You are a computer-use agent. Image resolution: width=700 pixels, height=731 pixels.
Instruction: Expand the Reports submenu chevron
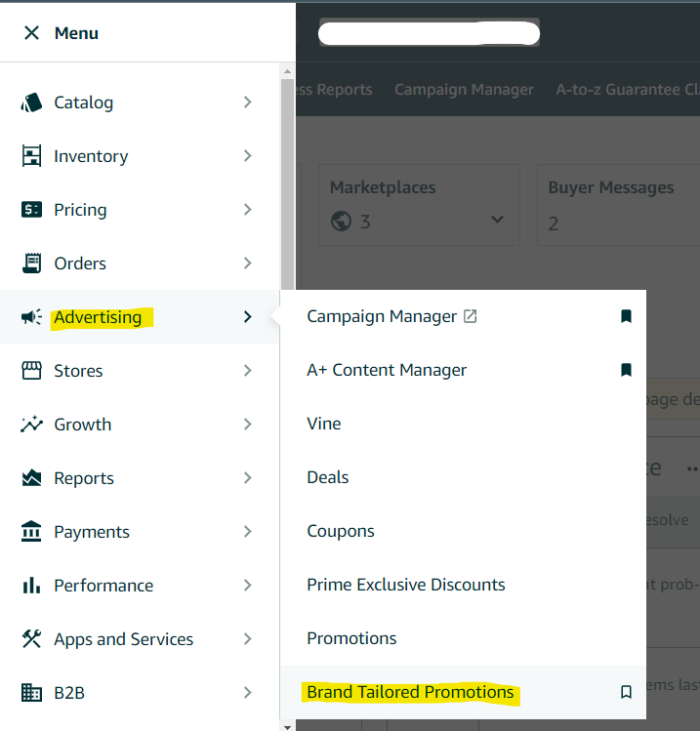pos(248,478)
